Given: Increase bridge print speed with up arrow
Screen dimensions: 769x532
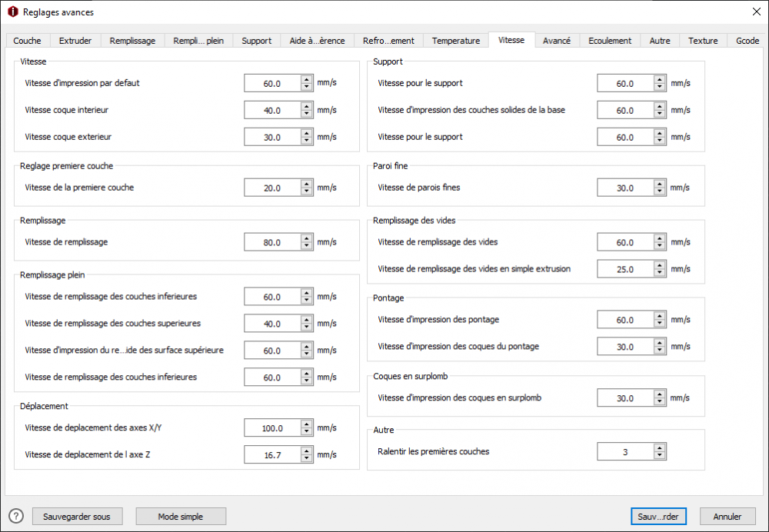Looking at the screenshot, I should pyautogui.click(x=660, y=316).
